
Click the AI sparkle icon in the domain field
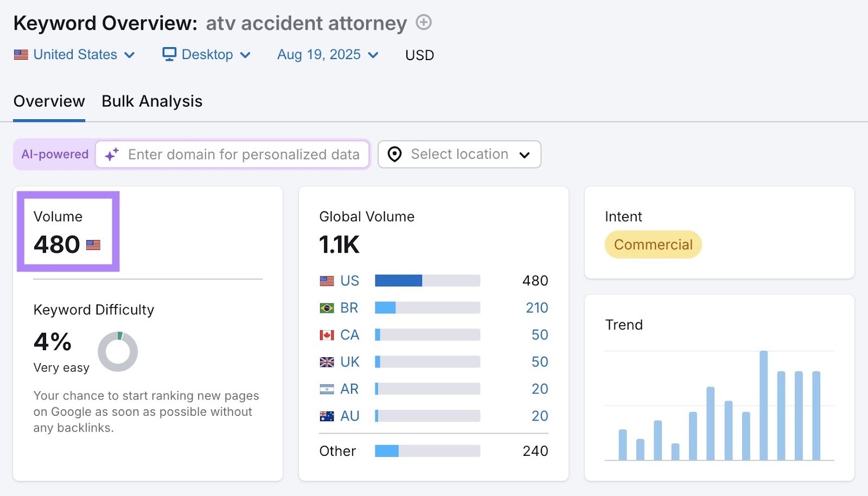point(112,154)
